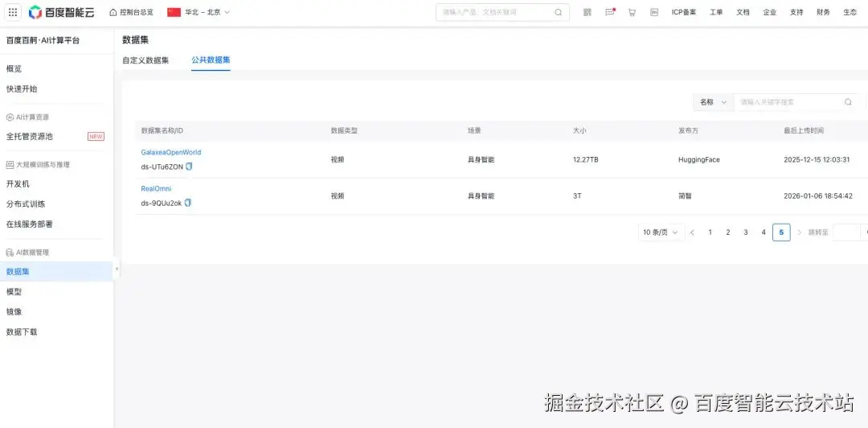
Task: Click the 百度百舸·AI计算平台 sidebar title
Action: (43, 40)
